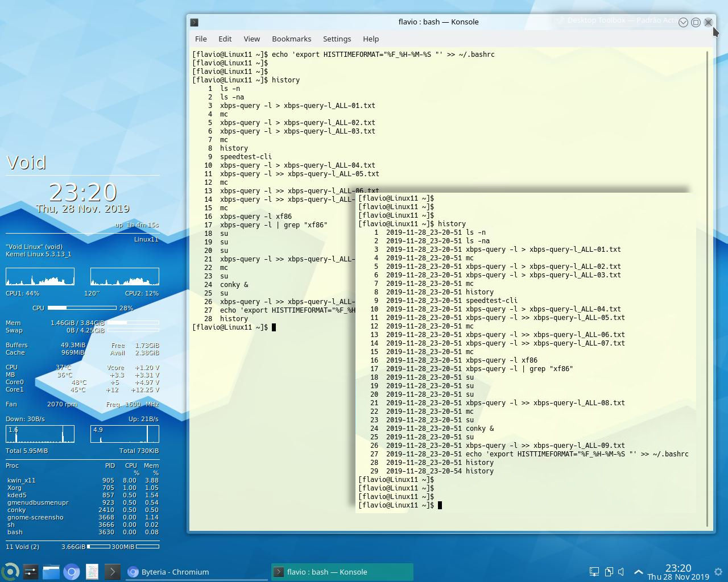The height and width of the screenshot is (582, 728).
Task: Click the network monitor icon in system tray
Action: point(594,572)
